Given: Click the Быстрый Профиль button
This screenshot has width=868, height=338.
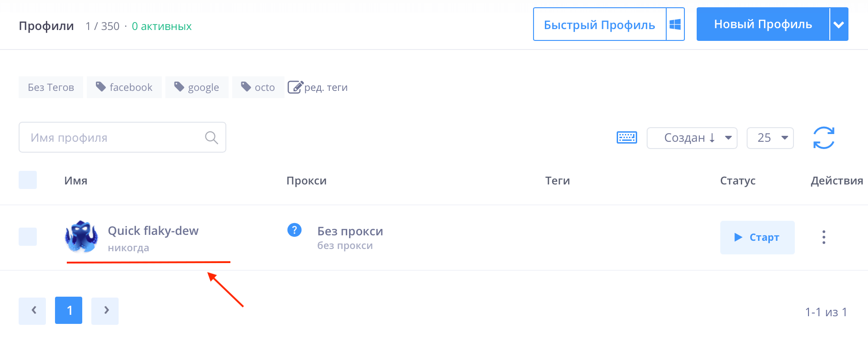Looking at the screenshot, I should [599, 25].
